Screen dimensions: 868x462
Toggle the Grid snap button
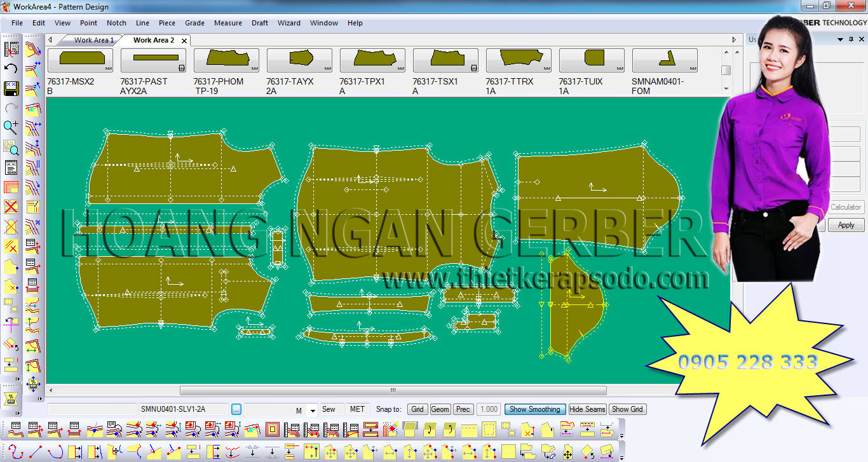pyautogui.click(x=417, y=409)
